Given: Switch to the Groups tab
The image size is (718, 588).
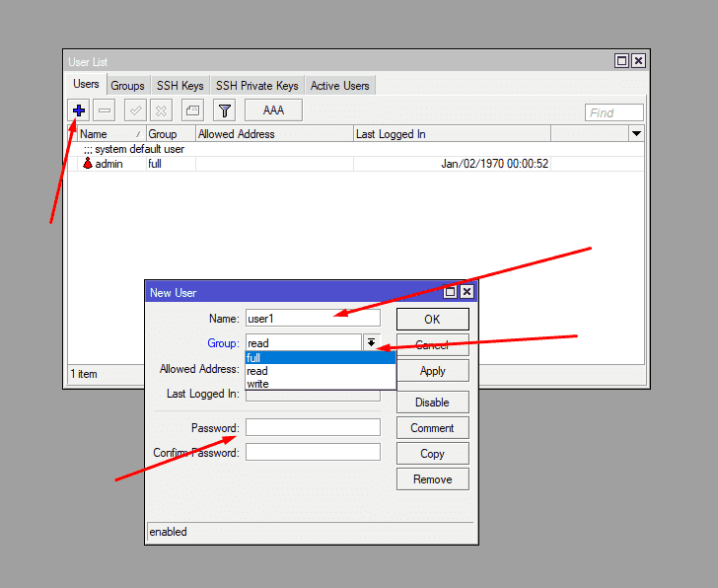Looking at the screenshot, I should (127, 86).
